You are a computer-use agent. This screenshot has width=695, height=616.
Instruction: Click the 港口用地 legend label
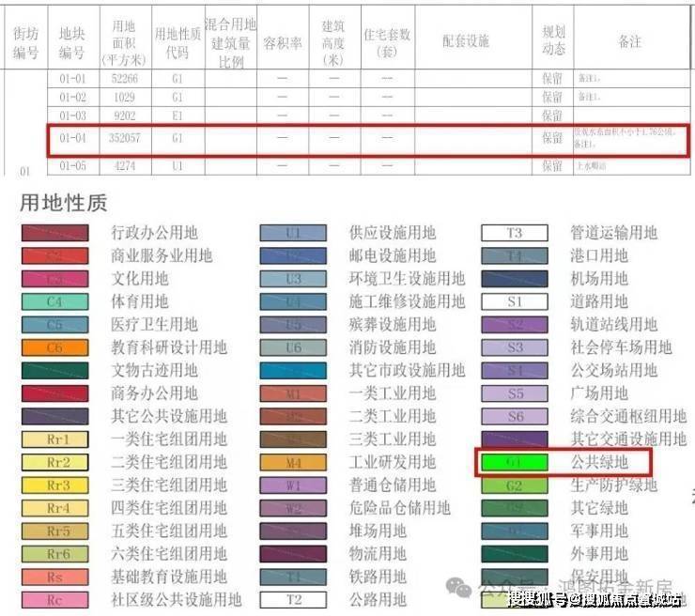click(x=599, y=255)
